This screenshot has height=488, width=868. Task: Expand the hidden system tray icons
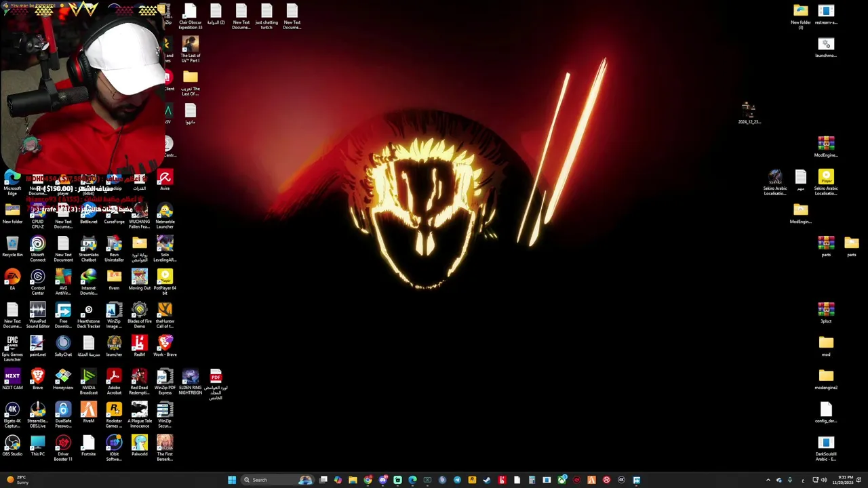(x=768, y=480)
